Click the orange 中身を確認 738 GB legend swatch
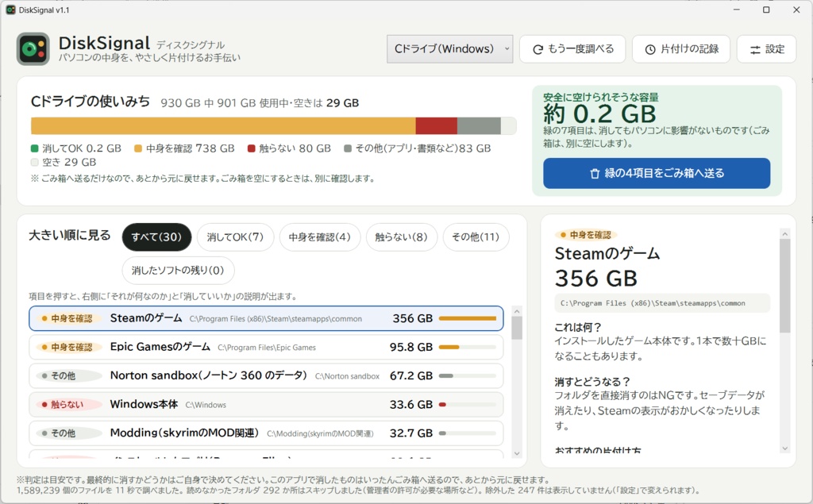Viewport: 813px width, 504px height. pyautogui.click(x=138, y=148)
